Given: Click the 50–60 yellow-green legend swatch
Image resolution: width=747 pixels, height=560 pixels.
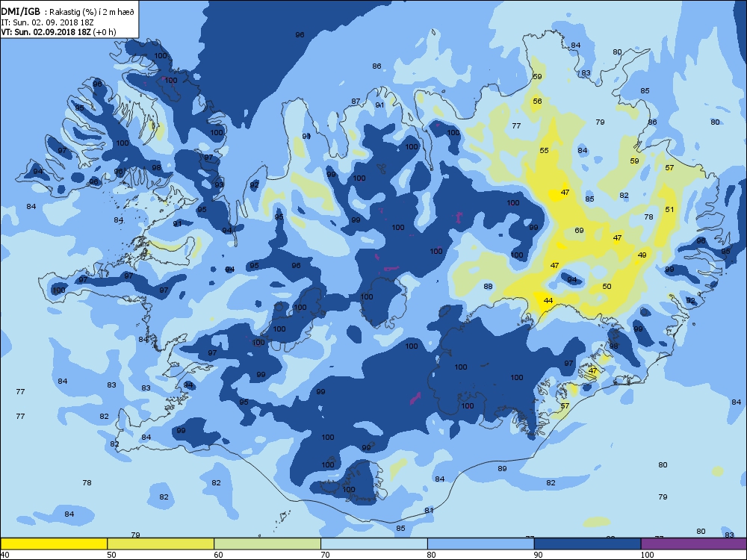Looking at the screenshot, I should (161, 544).
